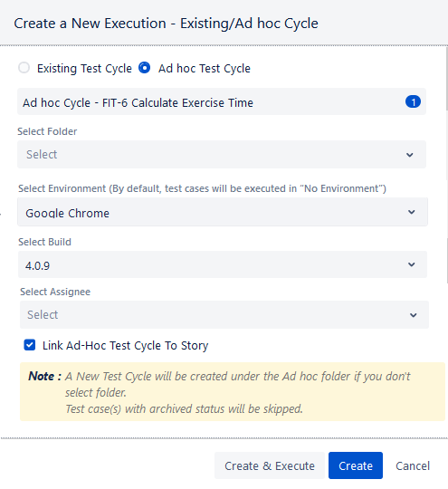448x489 pixels.
Task: Select Existing Test Cycle radio button
Action: [24, 68]
